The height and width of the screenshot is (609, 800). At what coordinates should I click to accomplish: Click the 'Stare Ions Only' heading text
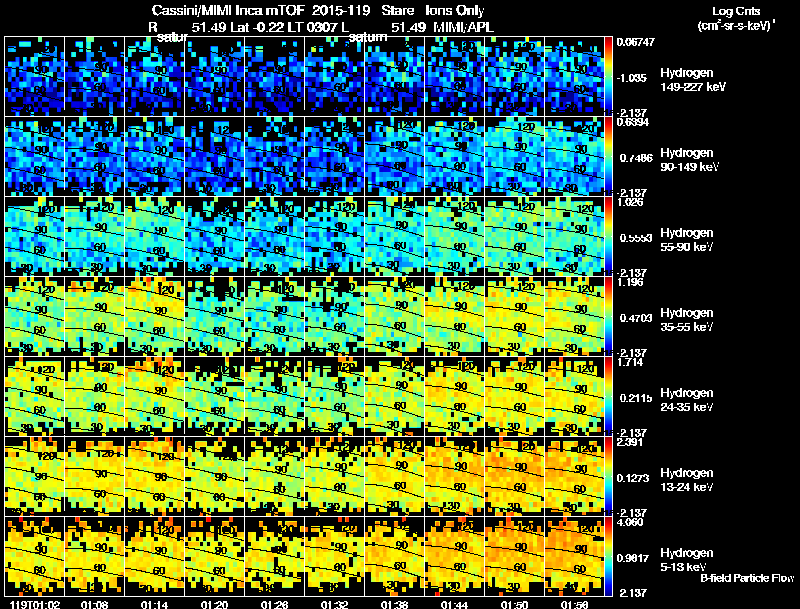pyautogui.click(x=433, y=10)
